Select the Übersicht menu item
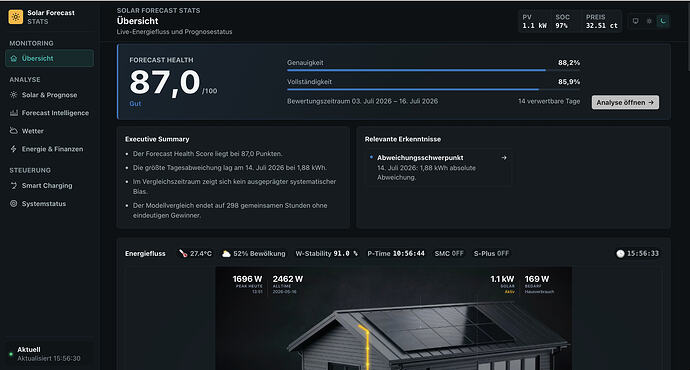 [x=49, y=58]
